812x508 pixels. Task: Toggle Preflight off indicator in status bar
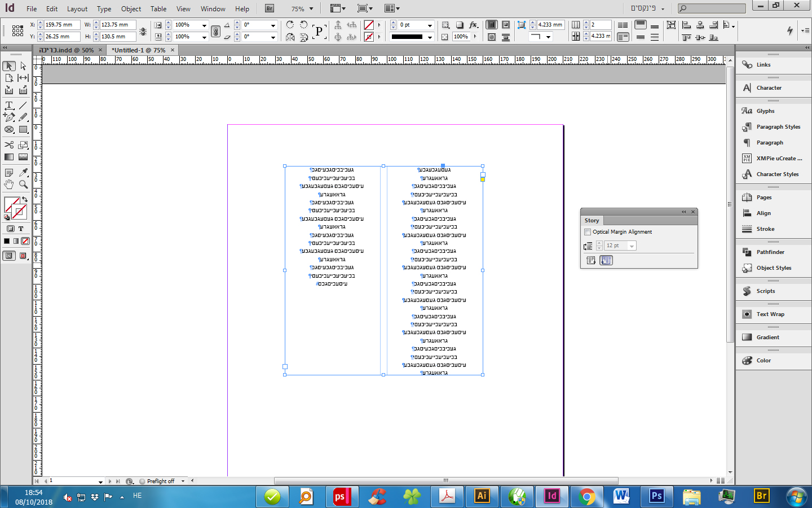coord(160,481)
